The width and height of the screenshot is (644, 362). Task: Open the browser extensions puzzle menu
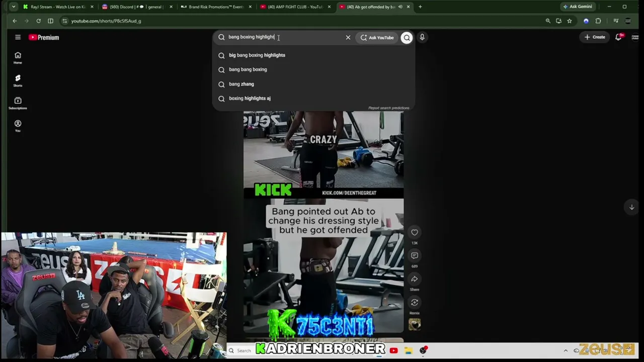point(598,21)
